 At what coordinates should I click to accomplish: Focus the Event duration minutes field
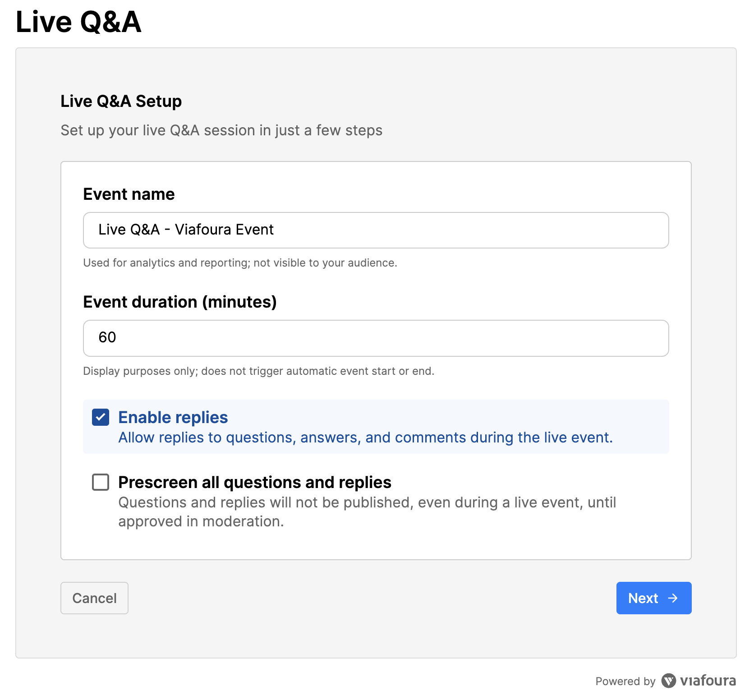tap(376, 338)
